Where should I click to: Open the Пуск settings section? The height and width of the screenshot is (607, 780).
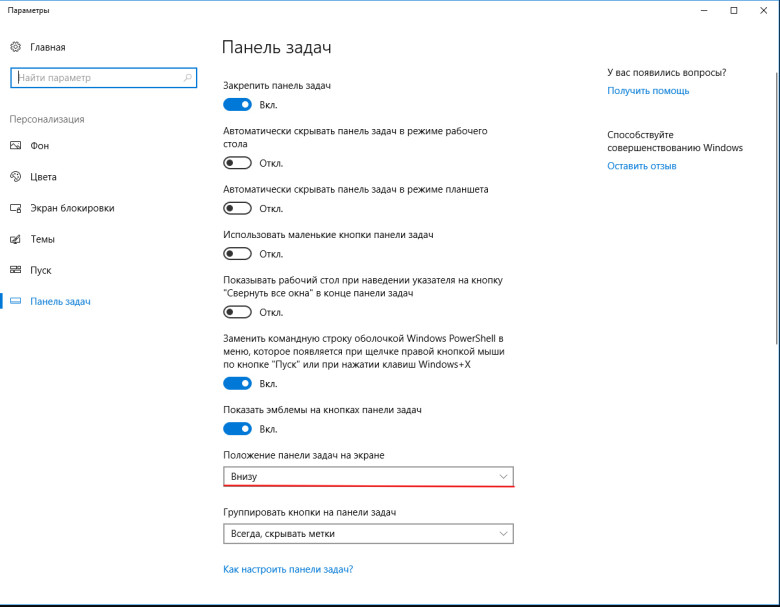click(x=41, y=270)
